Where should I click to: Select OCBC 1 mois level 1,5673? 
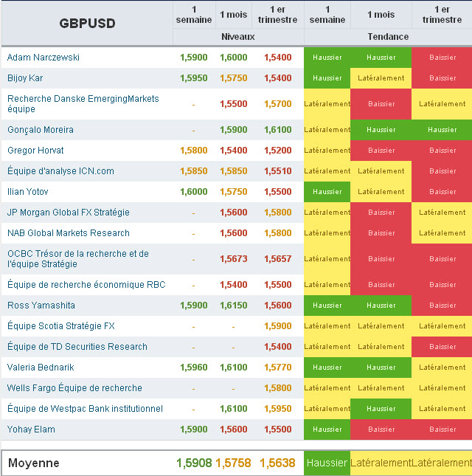pyautogui.click(x=234, y=258)
